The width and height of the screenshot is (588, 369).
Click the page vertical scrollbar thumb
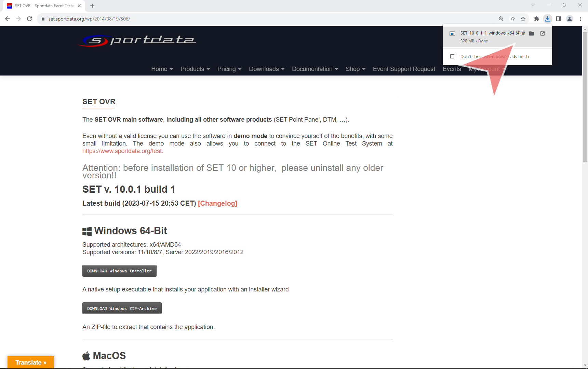(585, 97)
